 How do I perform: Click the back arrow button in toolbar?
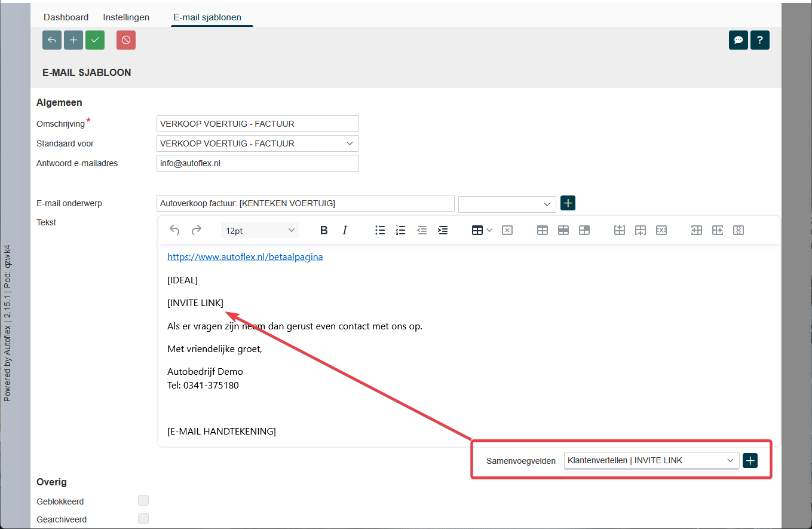click(x=52, y=40)
